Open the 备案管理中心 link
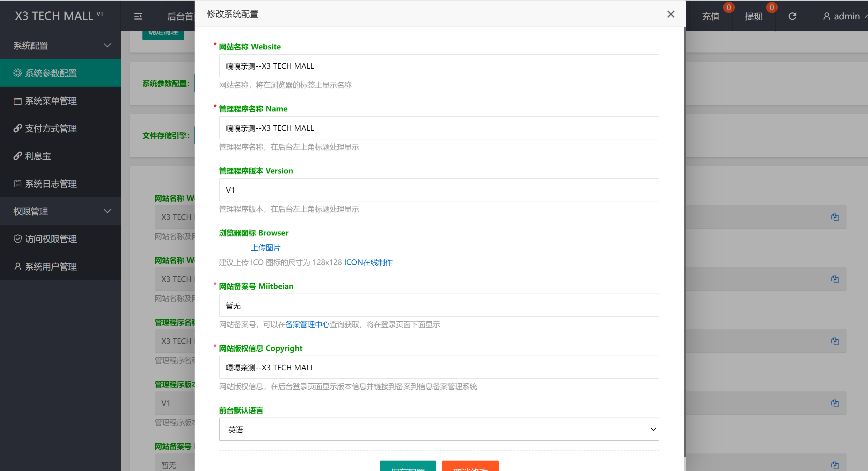Viewport: 868px width, 471px height. pyautogui.click(x=307, y=324)
